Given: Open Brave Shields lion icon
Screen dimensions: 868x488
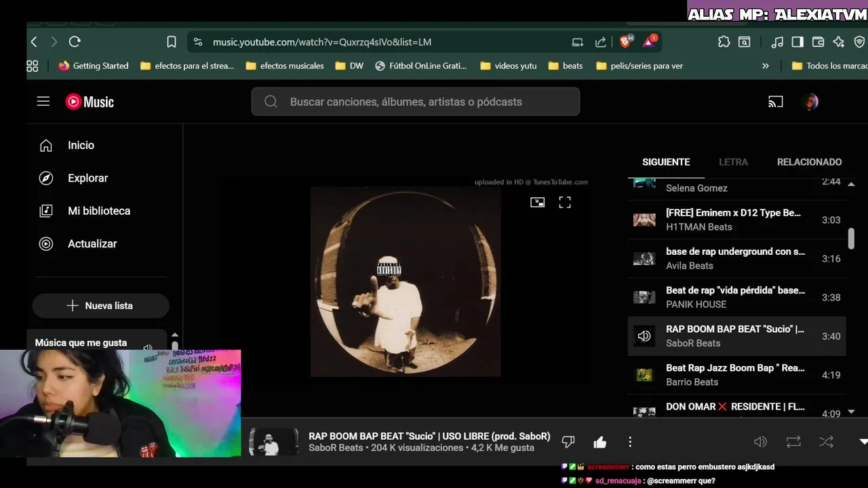Looking at the screenshot, I should 625,41.
